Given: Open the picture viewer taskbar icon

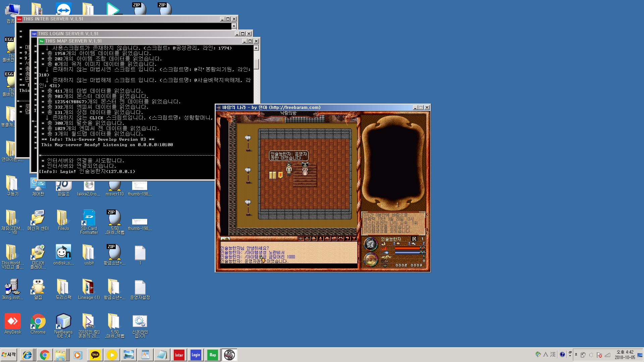Looking at the screenshot, I should click(x=129, y=355).
